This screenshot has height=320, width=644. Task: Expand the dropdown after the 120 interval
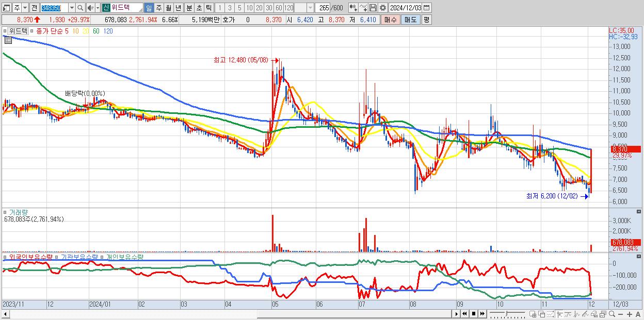pos(310,8)
